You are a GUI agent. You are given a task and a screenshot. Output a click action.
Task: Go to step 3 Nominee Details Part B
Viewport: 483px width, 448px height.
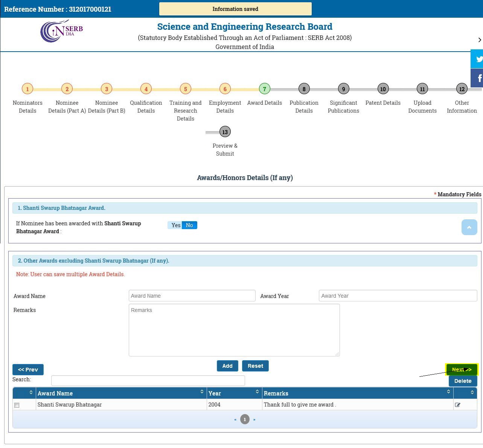[x=107, y=89]
